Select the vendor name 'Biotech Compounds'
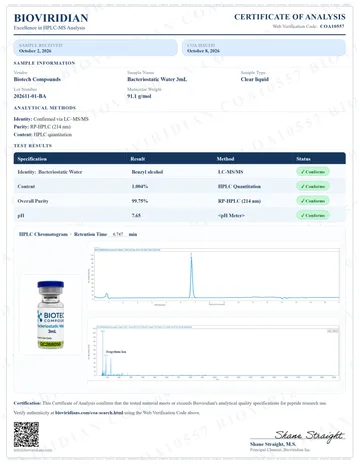 pos(37,79)
